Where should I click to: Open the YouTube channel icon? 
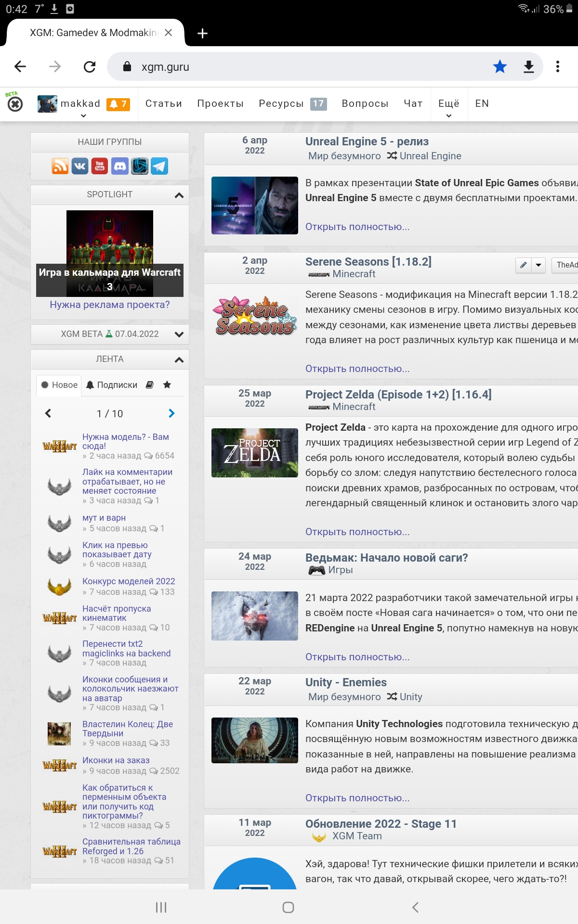[100, 167]
